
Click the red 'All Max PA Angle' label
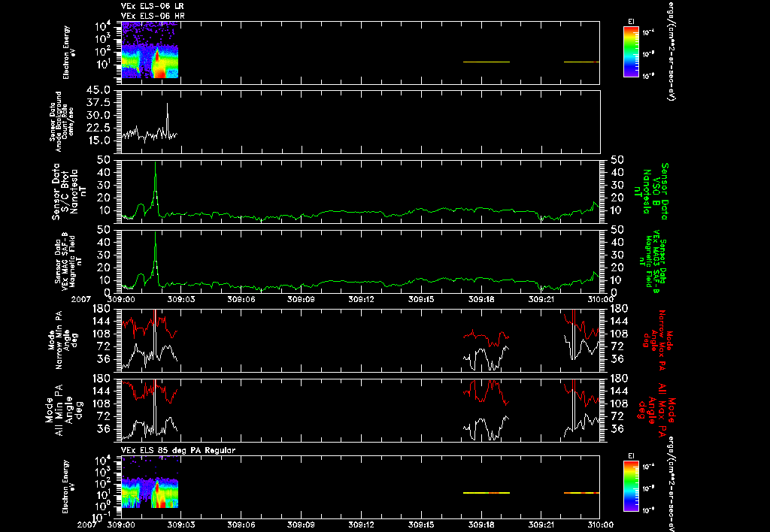click(657, 409)
